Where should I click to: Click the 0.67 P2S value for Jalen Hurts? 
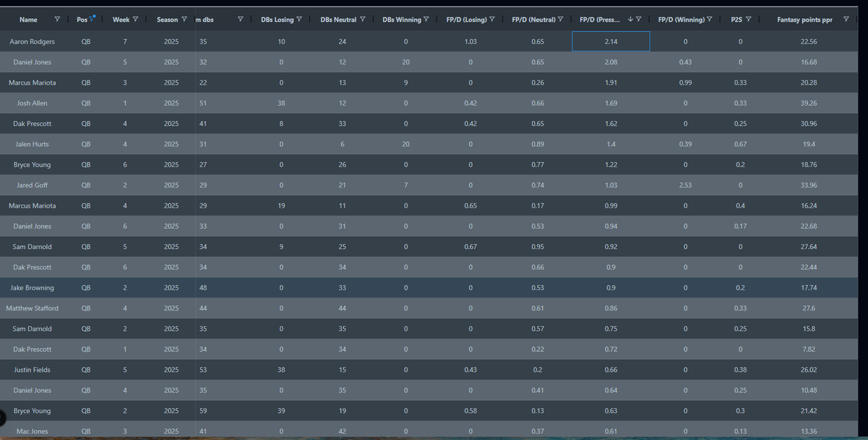740,144
